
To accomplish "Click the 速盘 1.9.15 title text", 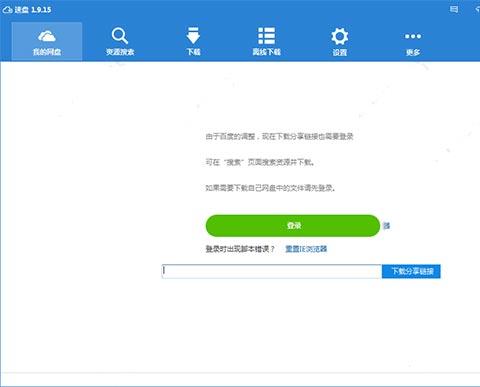I will (33, 10).
